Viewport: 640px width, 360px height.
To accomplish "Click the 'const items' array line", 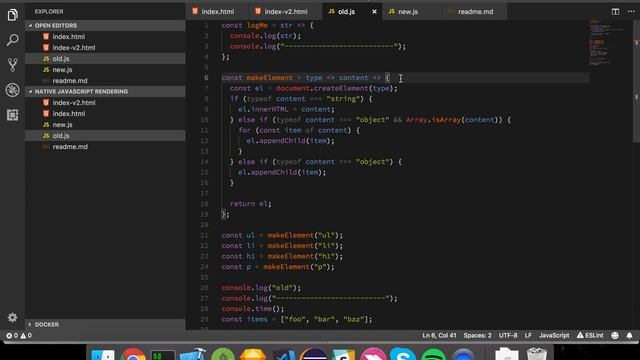I will tap(297, 319).
